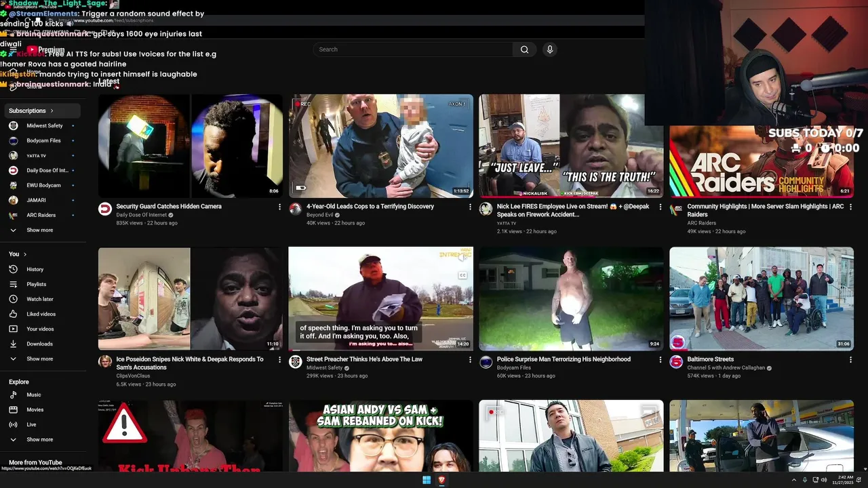Viewport: 868px width, 488px height.
Task: Click the Search input field
Action: click(x=414, y=49)
